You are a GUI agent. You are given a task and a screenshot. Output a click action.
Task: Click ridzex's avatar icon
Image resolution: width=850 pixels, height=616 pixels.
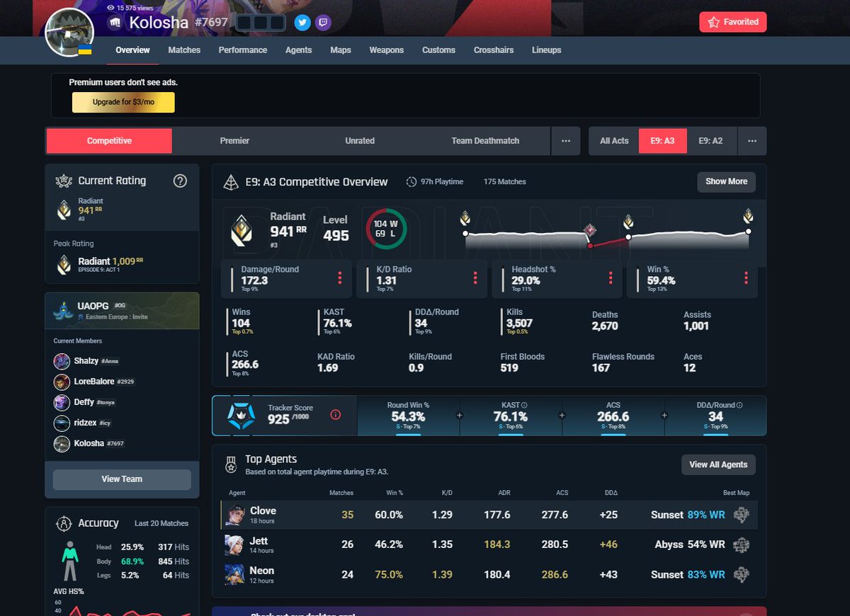(x=62, y=423)
